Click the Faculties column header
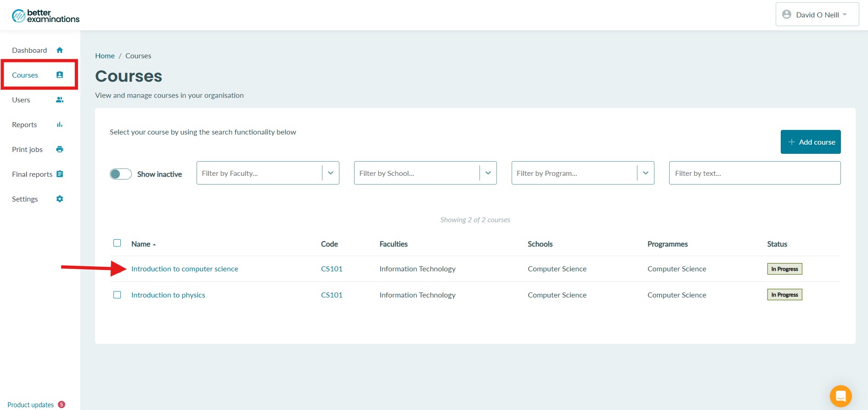 click(x=394, y=244)
